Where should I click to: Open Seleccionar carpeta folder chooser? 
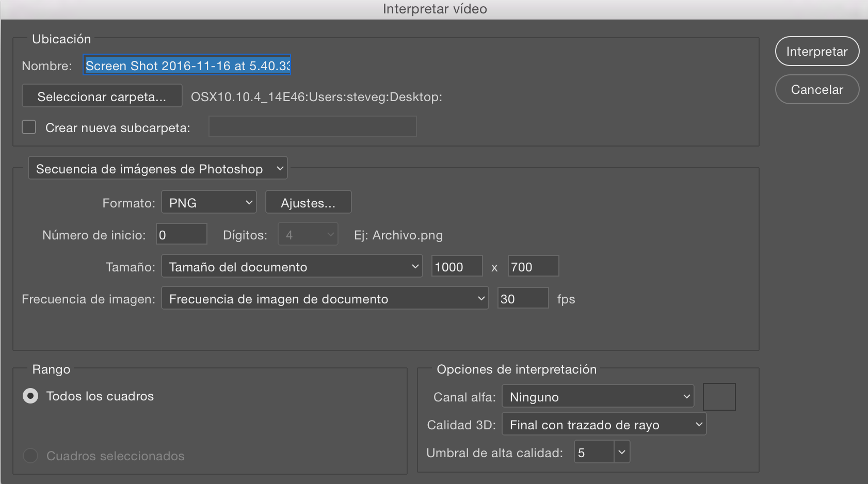[x=102, y=96]
